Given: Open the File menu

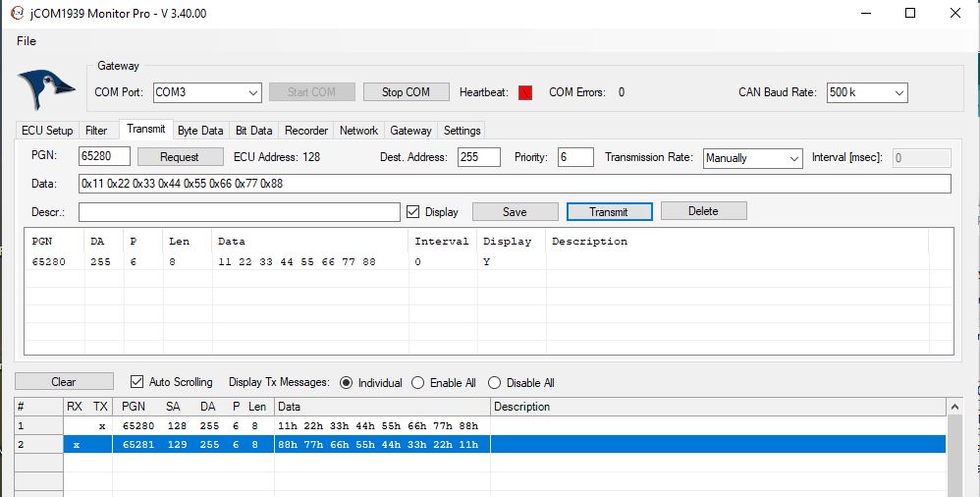Looking at the screenshot, I should pyautogui.click(x=27, y=41).
